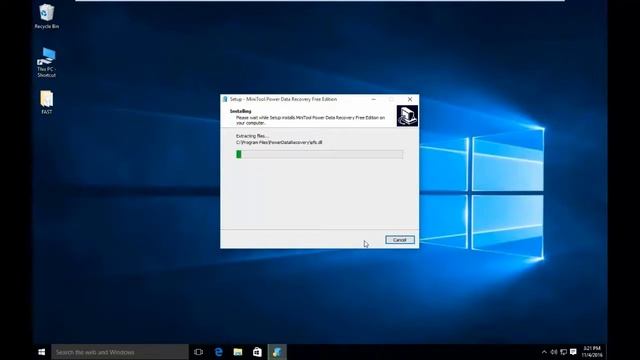Click the installation progress bar
Screen dimensions: 640x360
pos(320,154)
